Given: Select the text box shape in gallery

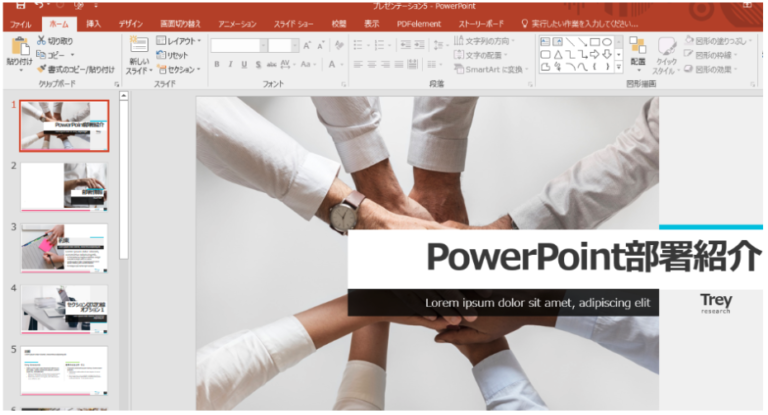Looking at the screenshot, I should tap(545, 42).
